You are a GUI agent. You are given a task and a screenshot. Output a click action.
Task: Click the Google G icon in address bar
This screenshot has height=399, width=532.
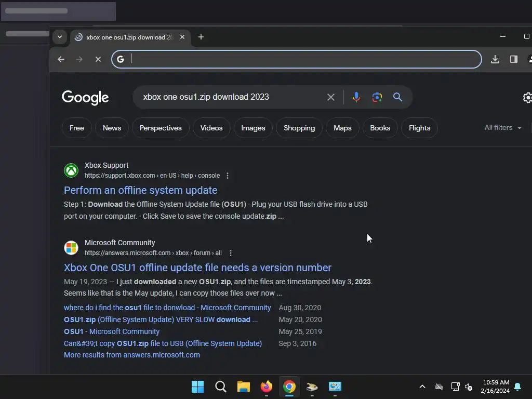click(x=121, y=59)
